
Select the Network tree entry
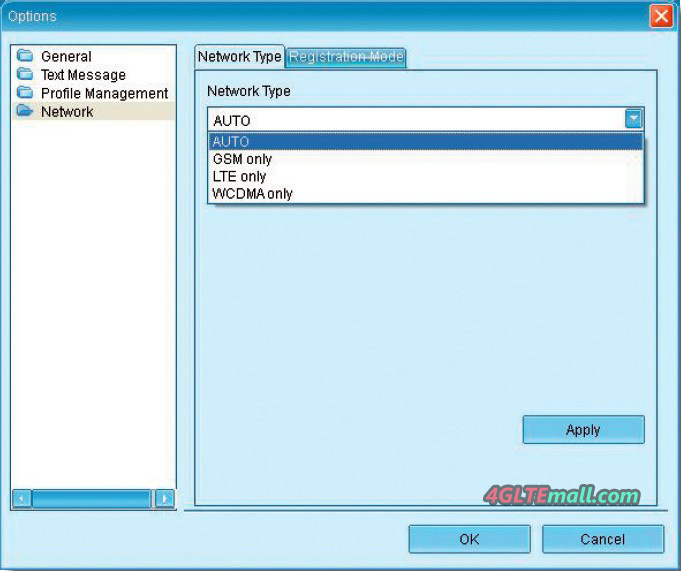(67, 112)
